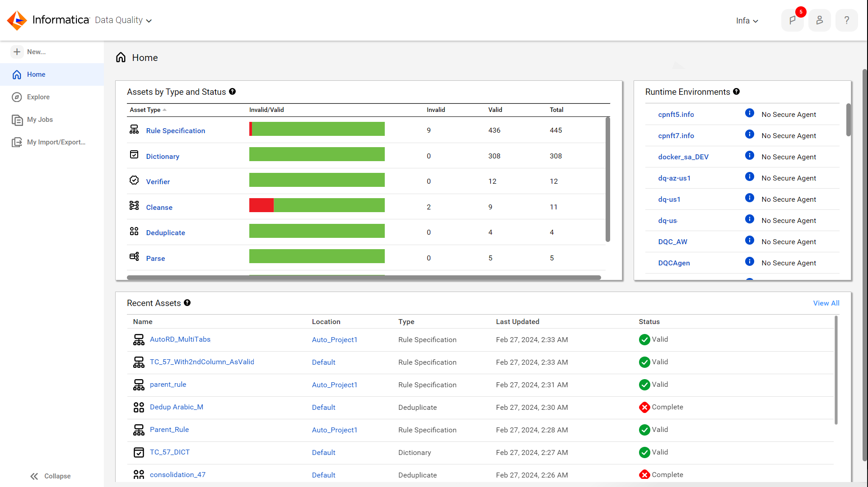Open the user profile icon
The width and height of the screenshot is (868, 487).
[819, 20]
